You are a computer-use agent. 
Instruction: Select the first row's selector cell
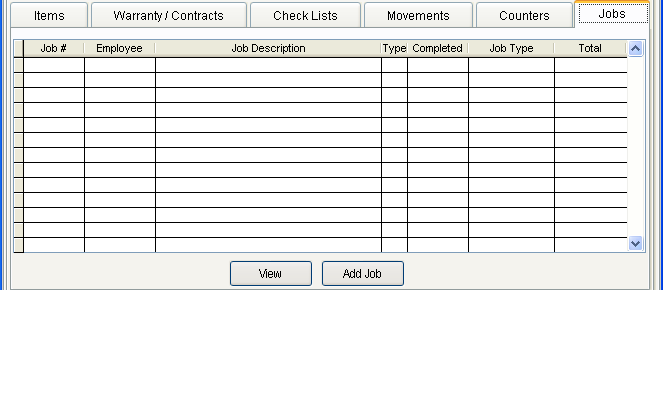click(x=19, y=65)
